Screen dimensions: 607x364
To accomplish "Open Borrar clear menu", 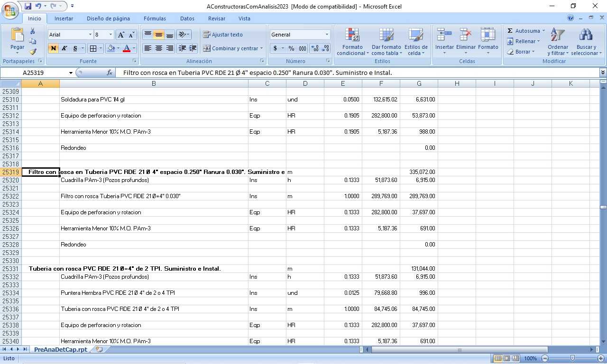I will click(x=521, y=52).
